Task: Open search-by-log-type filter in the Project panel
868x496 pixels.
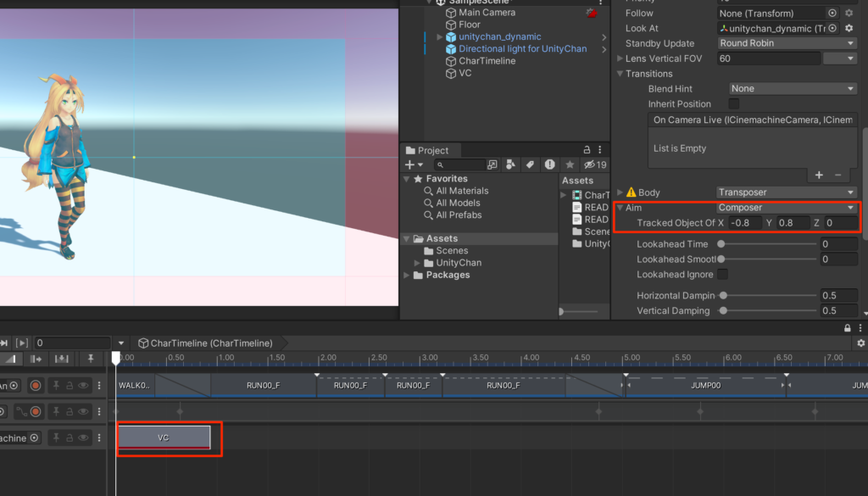Action: click(x=549, y=164)
